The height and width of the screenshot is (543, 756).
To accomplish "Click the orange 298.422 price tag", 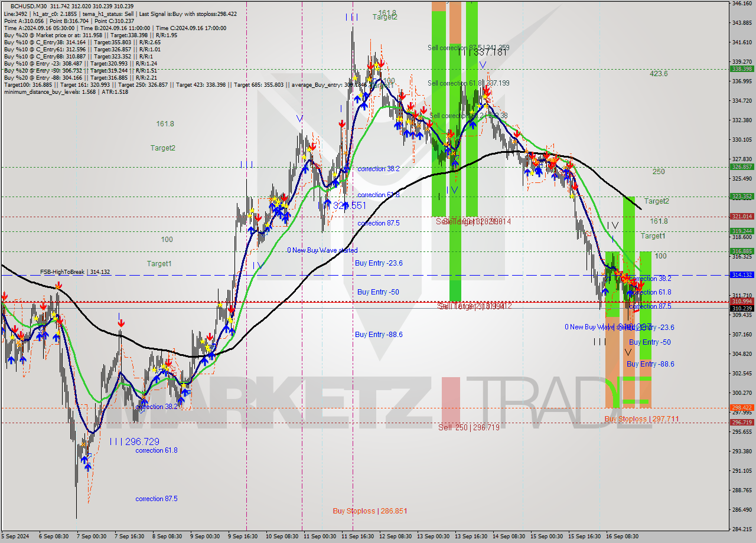I will 741,407.
